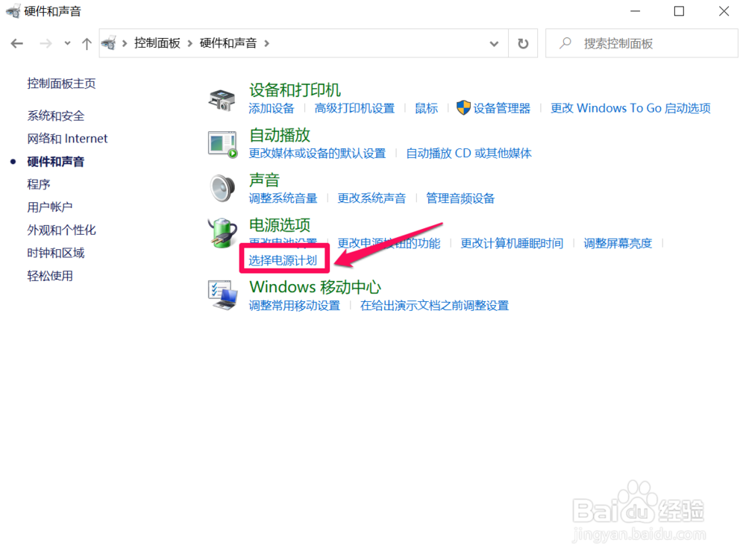Focus the 搜索控制面板 search box
Screen dimensions: 746x560
pos(642,43)
